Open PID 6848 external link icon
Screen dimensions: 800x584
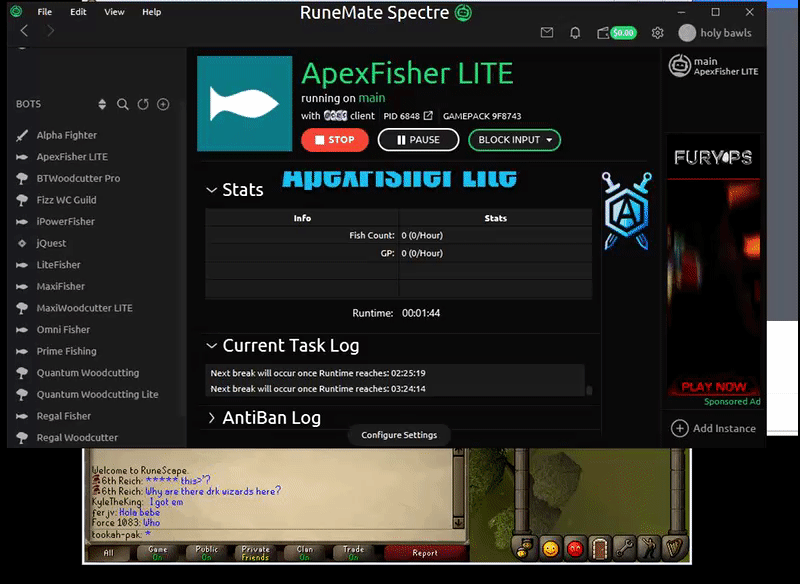tap(428, 116)
